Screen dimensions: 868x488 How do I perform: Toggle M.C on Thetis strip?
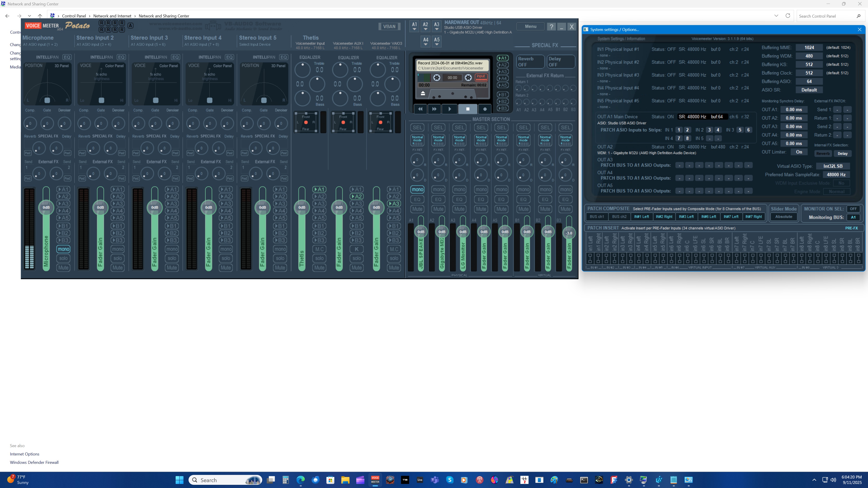click(319, 249)
